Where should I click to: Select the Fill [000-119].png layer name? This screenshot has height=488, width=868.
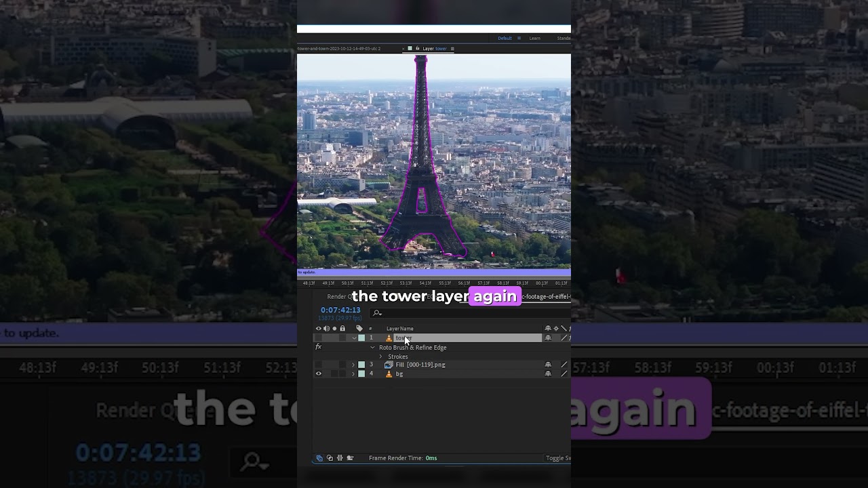[420, 365]
